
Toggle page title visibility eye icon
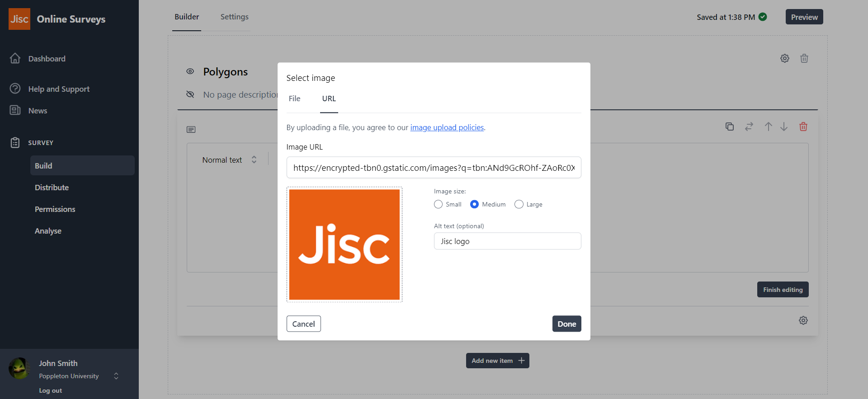(x=190, y=71)
